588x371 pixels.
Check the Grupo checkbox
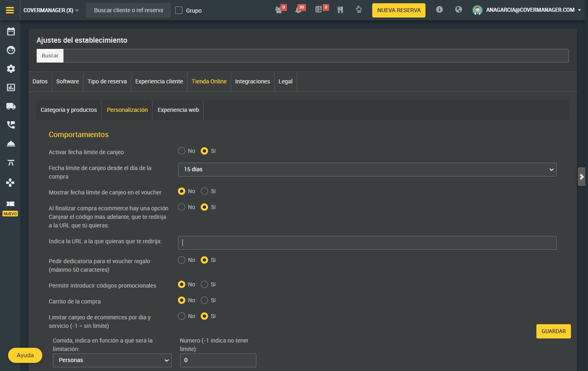[179, 10]
